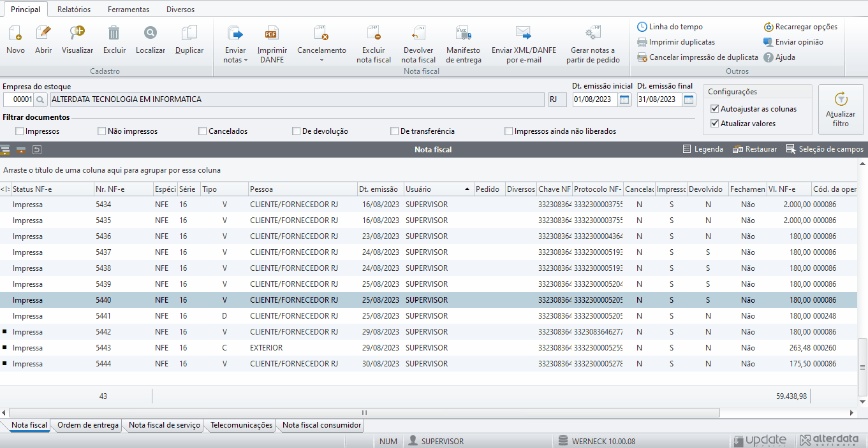
Task: Open selected record with Abrir icon
Action: [43, 33]
